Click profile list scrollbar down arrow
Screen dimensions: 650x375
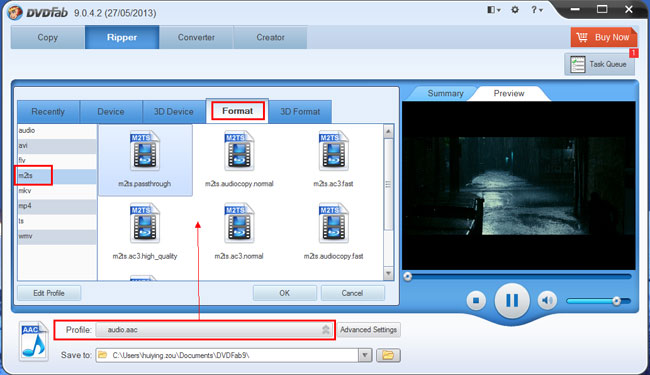(388, 273)
